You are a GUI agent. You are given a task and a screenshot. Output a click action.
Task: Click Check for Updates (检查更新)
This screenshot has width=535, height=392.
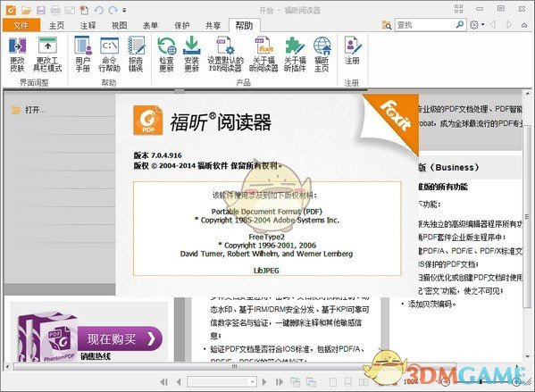[166, 54]
